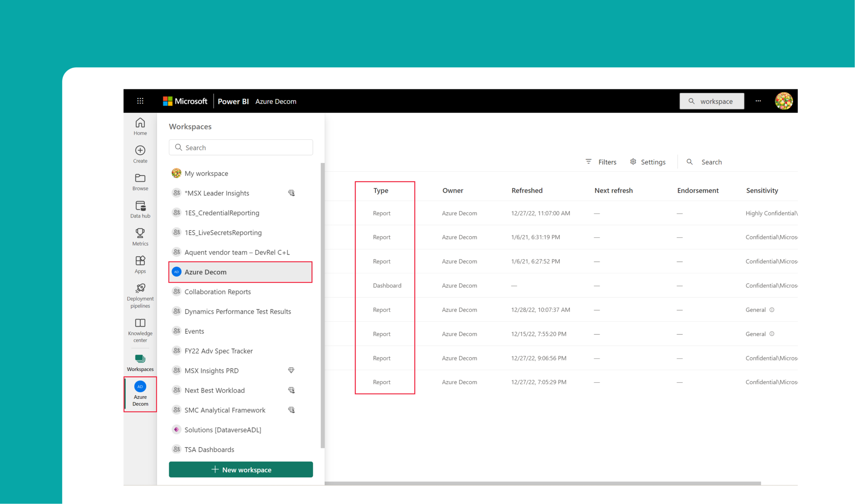This screenshot has height=504, width=855.
Task: Open the more options ellipsis menu
Action: pos(758,101)
